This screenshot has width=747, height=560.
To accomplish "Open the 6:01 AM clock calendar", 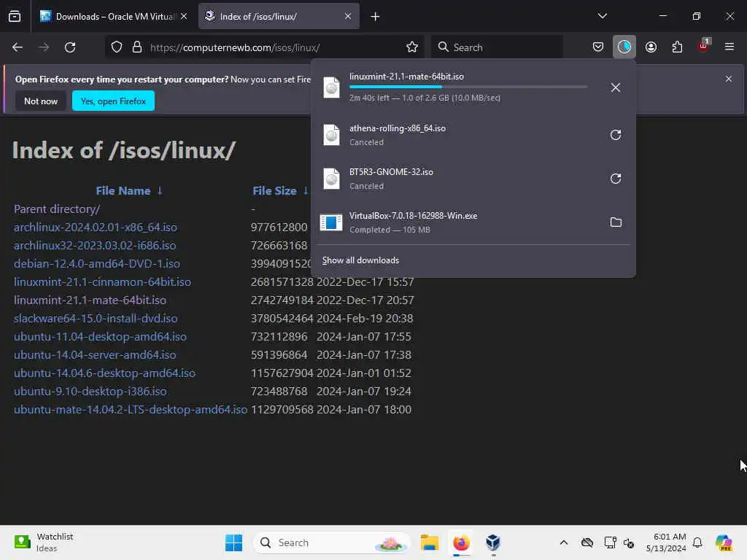I will click(666, 542).
